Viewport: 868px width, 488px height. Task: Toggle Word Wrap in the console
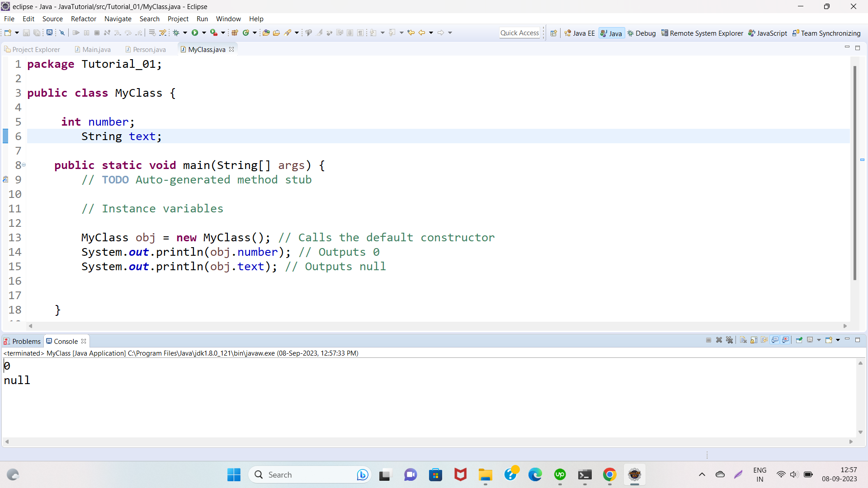point(764,340)
